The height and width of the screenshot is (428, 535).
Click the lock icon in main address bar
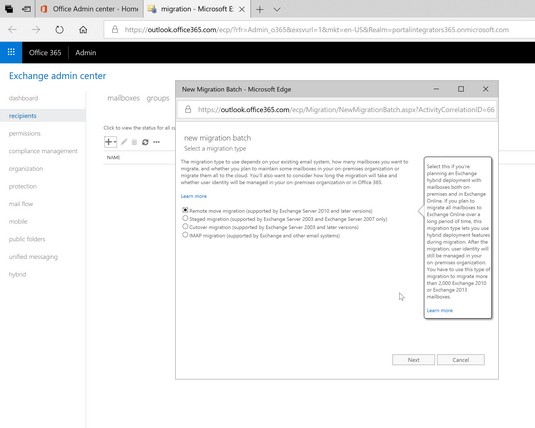click(115, 30)
